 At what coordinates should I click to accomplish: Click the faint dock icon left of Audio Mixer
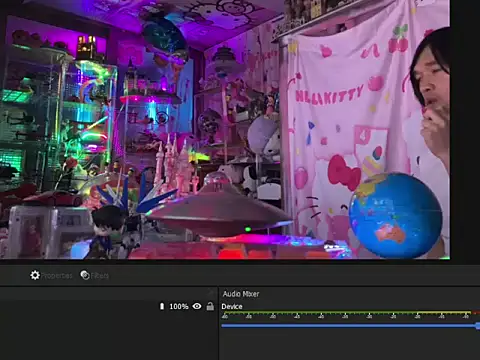211,293
